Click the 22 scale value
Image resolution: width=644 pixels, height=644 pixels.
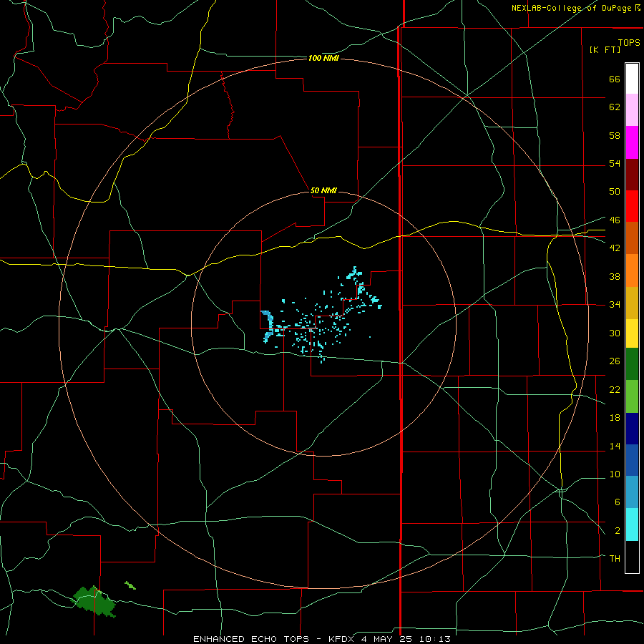pyautogui.click(x=615, y=389)
